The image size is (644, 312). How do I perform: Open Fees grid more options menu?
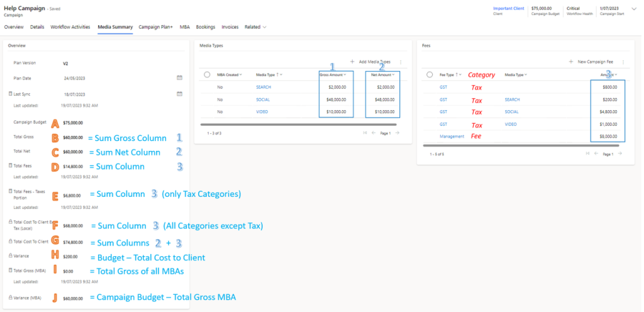coord(623,62)
